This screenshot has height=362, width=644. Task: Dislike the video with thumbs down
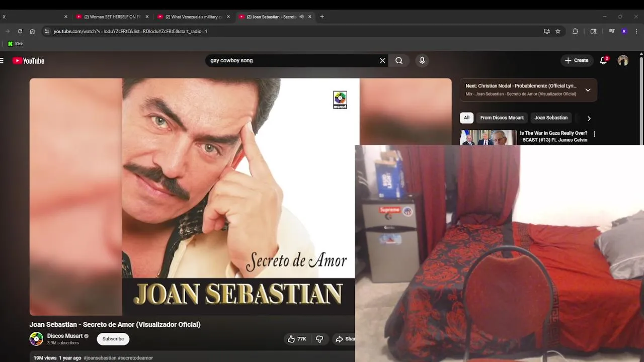(319, 339)
